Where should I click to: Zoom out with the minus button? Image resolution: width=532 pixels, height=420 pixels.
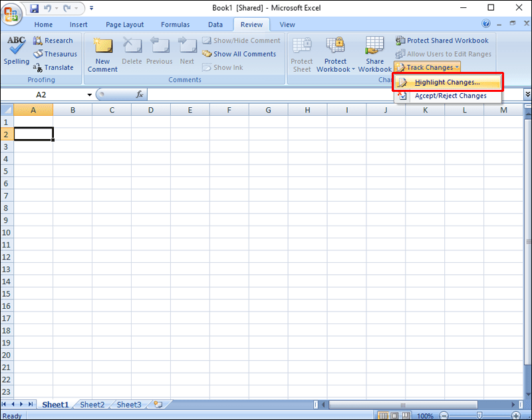(444, 415)
